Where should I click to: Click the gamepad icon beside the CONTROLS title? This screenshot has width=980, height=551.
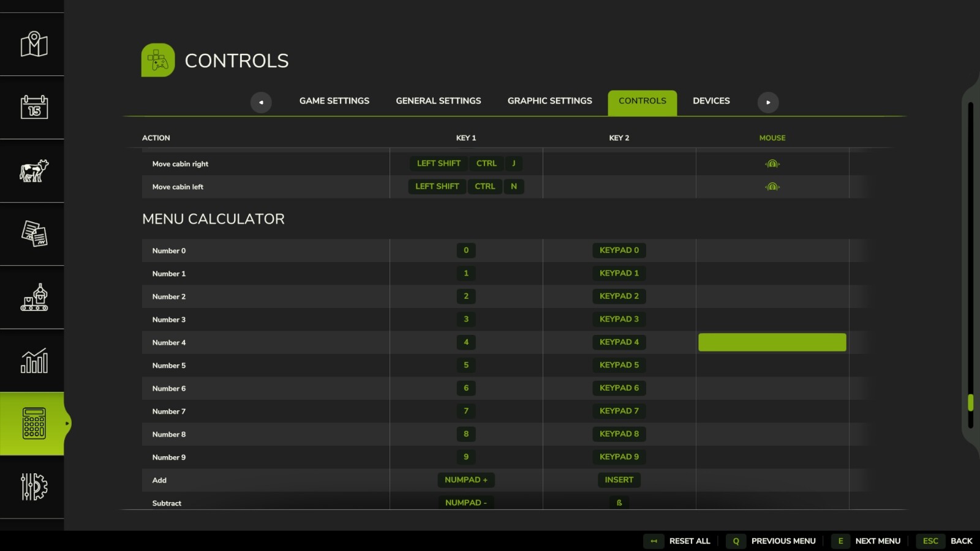point(157,60)
